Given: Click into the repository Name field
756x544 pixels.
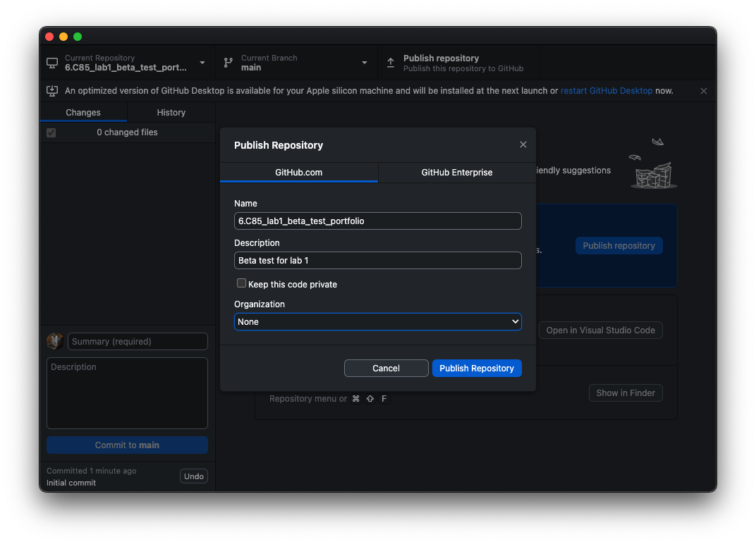Looking at the screenshot, I should [x=377, y=221].
